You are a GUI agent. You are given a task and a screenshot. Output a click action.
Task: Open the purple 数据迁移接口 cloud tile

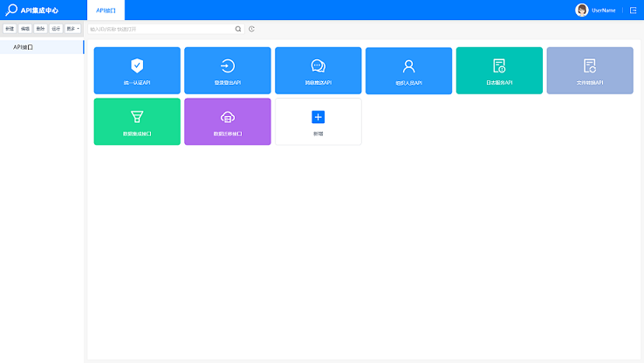click(x=228, y=121)
